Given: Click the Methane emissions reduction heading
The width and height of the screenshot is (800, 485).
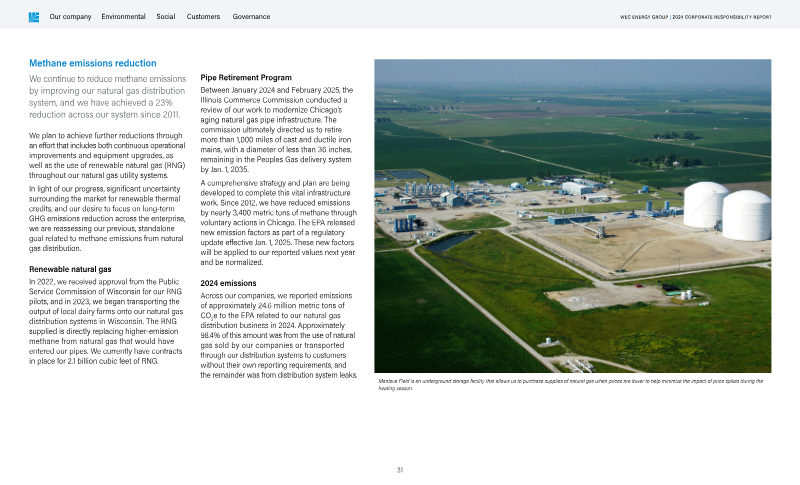Looking at the screenshot, I should [92, 63].
